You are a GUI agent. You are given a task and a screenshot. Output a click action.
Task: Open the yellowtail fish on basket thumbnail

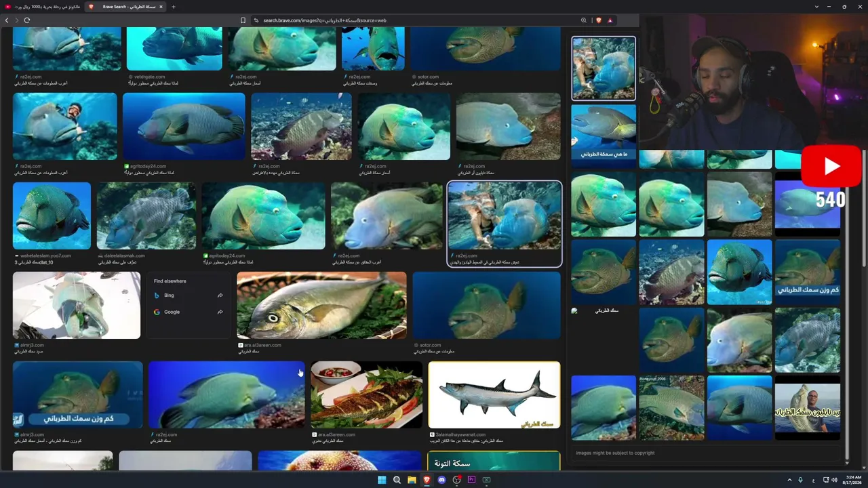point(321,305)
